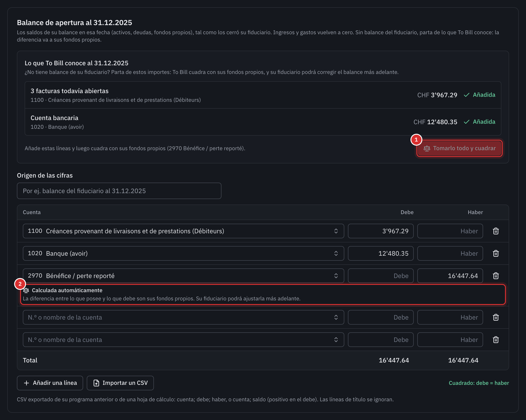This screenshot has width=526, height=420.
Task: Click trash icon of first empty account row
Action: (x=495, y=317)
